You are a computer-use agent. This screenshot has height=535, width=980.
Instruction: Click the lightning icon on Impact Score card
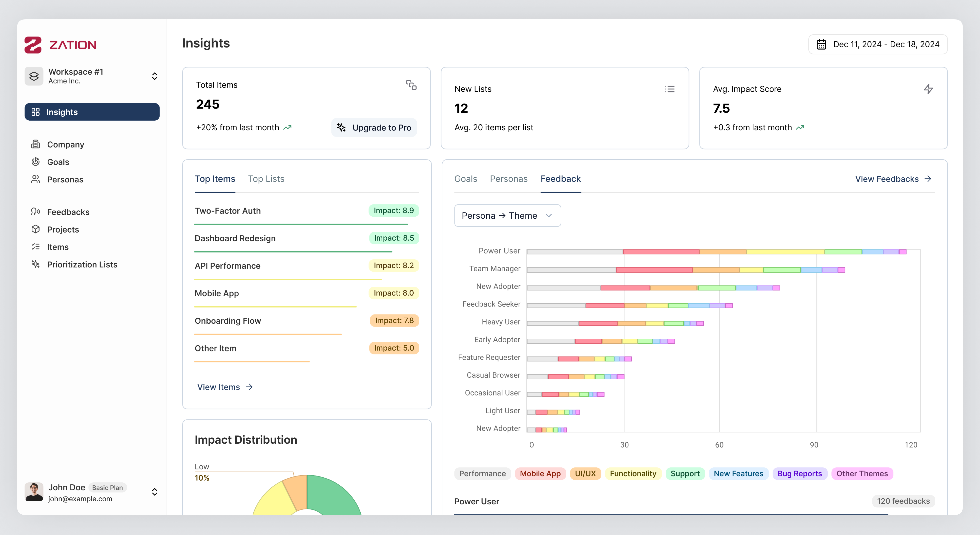point(928,89)
